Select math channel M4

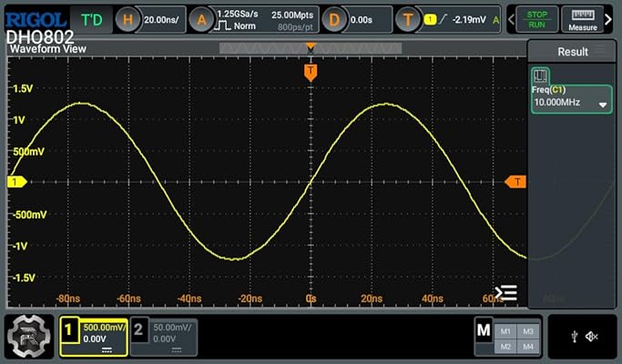[x=528, y=347]
